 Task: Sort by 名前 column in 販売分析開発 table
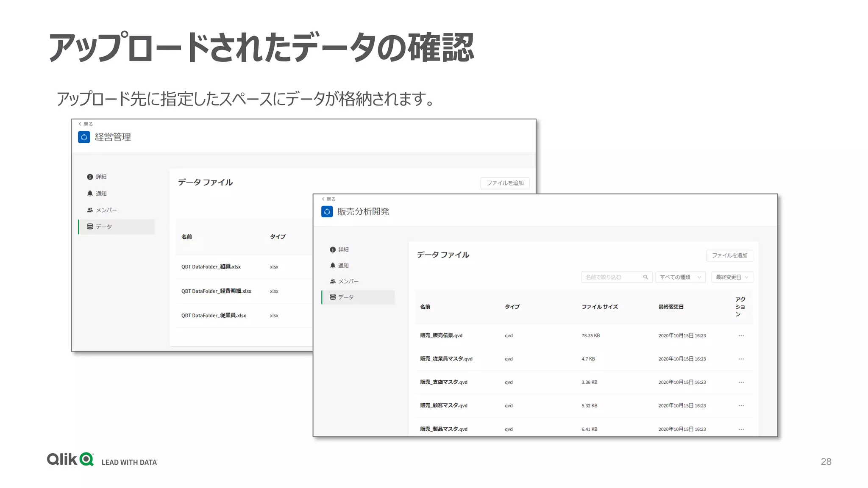pos(425,307)
